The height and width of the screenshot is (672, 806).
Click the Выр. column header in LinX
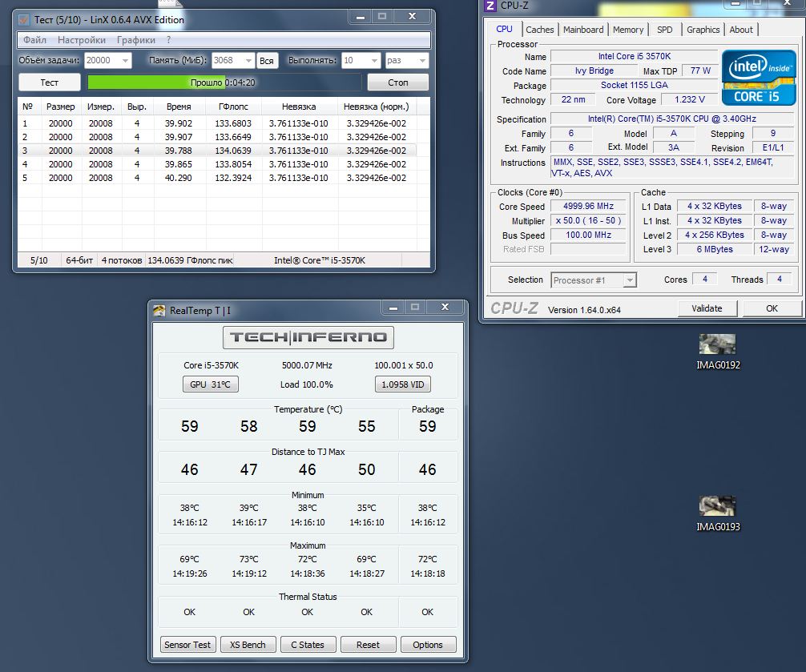137,107
